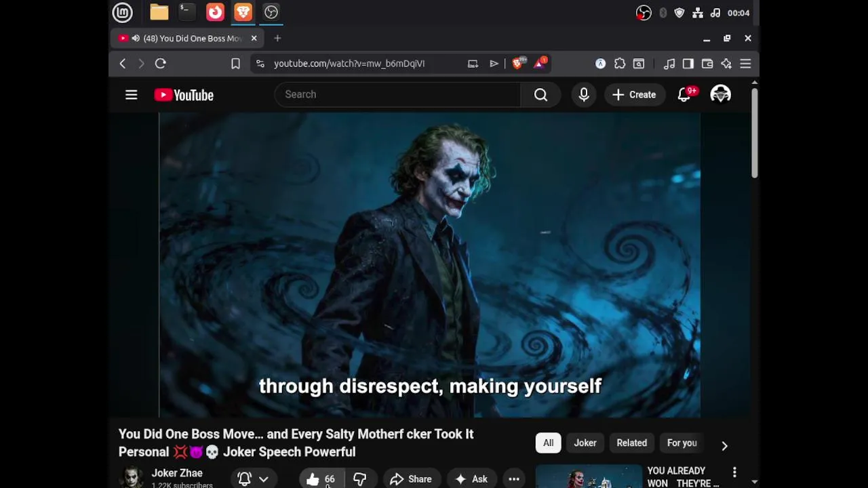Click the page vertical scrollbar thumb
Screen dimensions: 868x488
tap(754, 133)
